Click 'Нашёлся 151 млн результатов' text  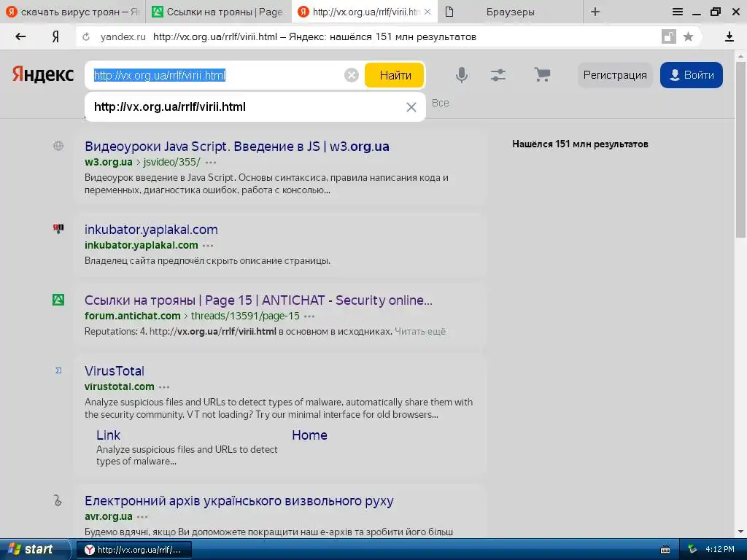(x=580, y=144)
